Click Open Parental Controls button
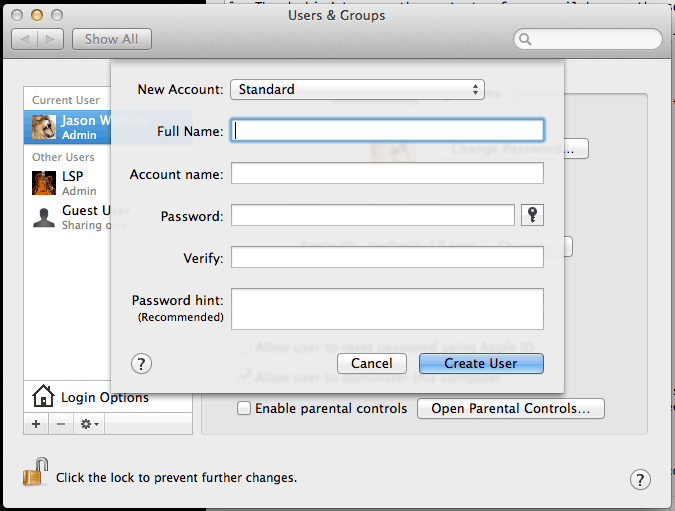675x511 pixels. tap(511, 408)
